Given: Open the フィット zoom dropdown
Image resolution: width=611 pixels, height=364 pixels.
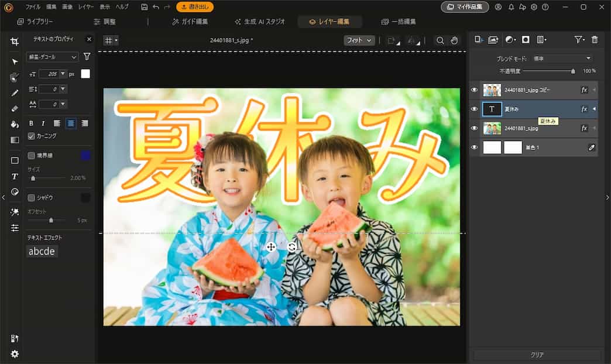Looking at the screenshot, I should pyautogui.click(x=358, y=40).
